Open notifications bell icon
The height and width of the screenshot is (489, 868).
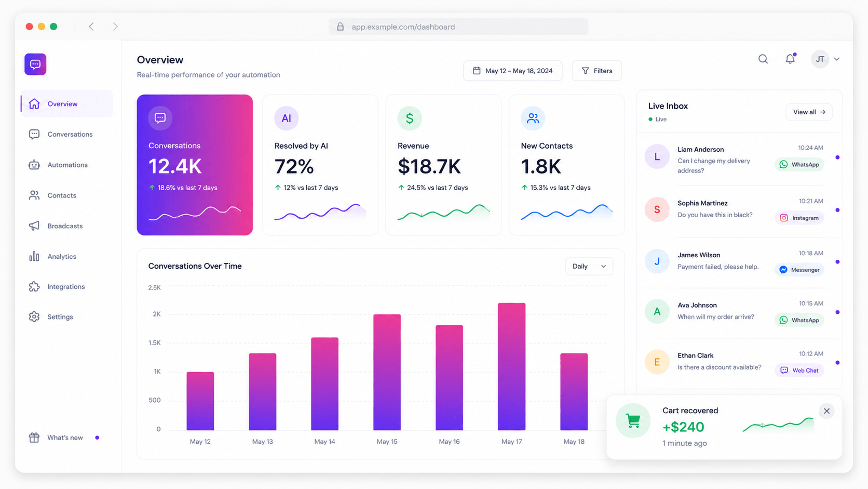click(x=790, y=59)
